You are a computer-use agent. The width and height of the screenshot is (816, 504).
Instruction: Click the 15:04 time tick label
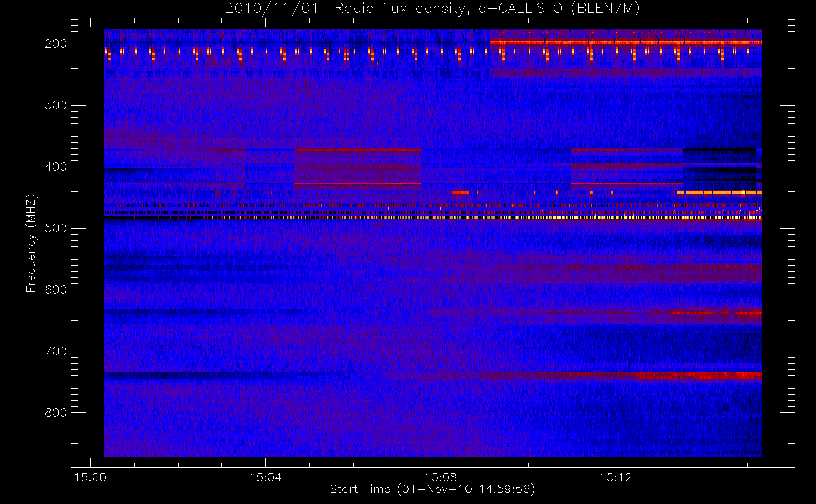(x=266, y=477)
